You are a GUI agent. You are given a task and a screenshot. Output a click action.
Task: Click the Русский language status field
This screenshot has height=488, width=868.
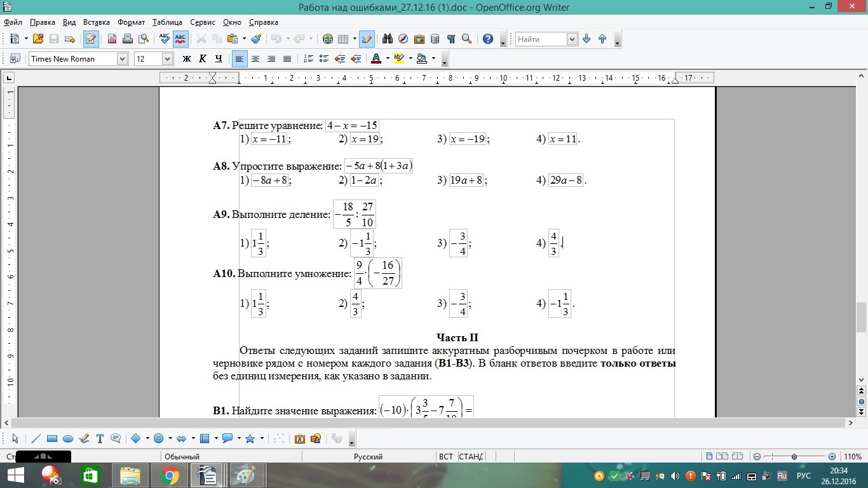click(x=369, y=456)
